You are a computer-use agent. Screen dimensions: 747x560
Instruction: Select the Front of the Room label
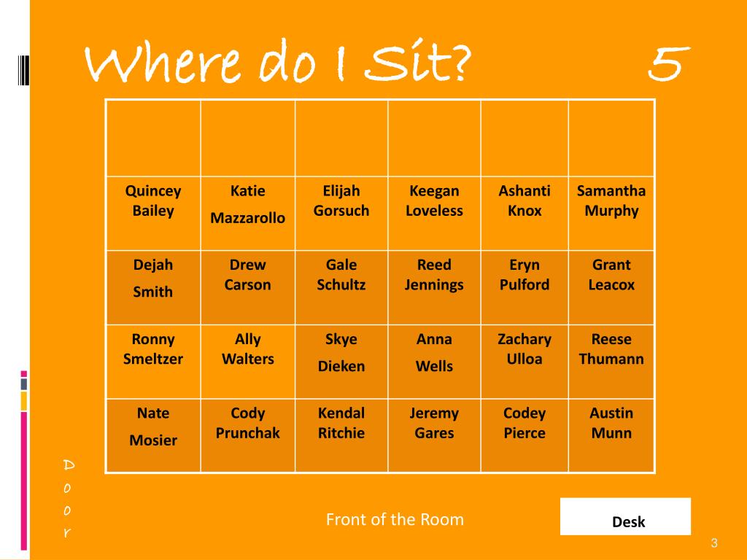395,519
